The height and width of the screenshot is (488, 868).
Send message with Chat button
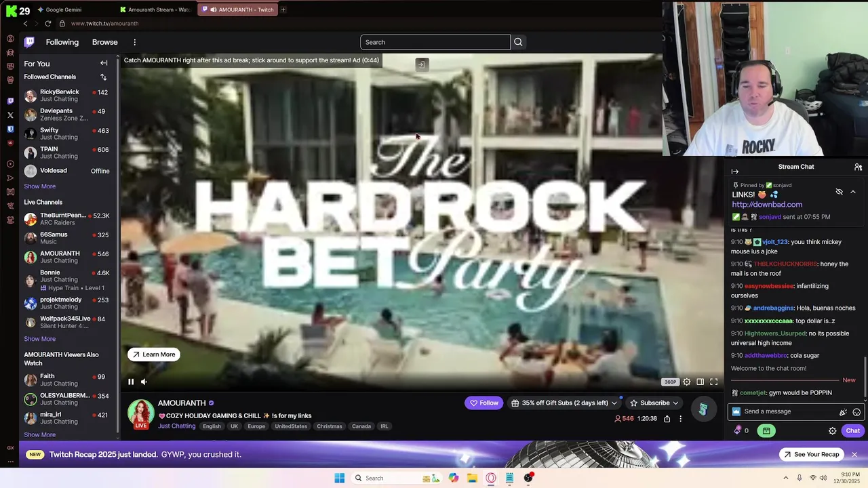click(x=852, y=430)
